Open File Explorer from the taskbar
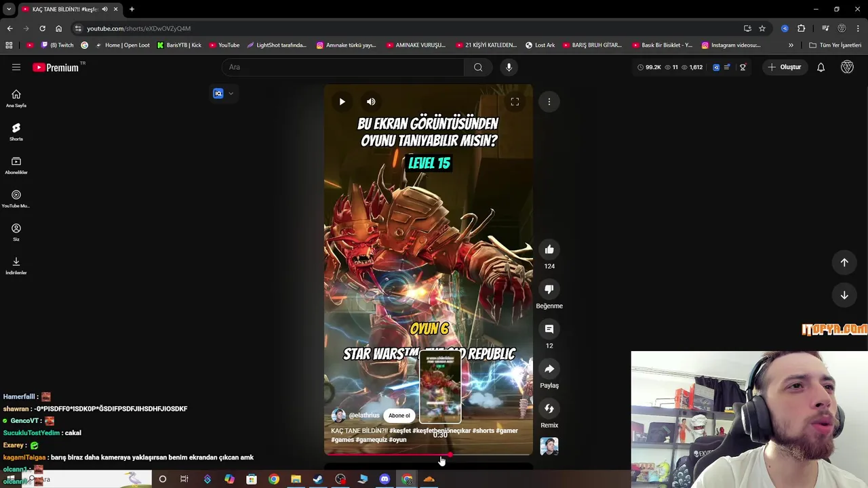The height and width of the screenshot is (488, 868). [x=296, y=479]
